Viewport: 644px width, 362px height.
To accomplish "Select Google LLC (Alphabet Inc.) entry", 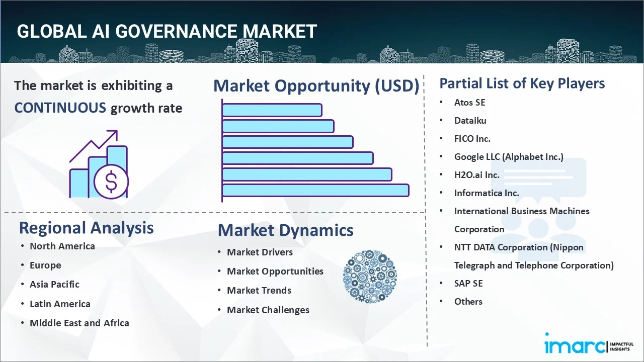I will pos(509,156).
